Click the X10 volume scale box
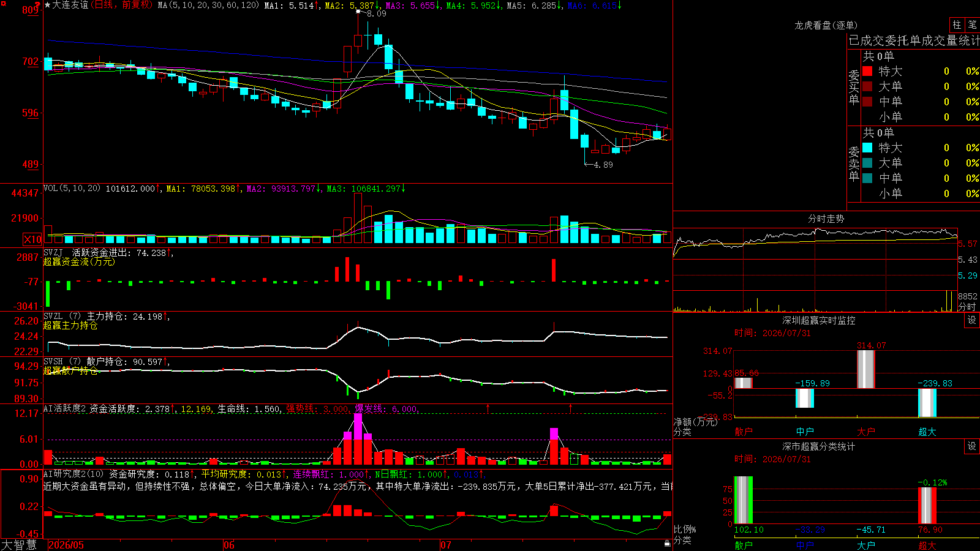Screen dimensions: 980x551 pyautogui.click(x=32, y=239)
